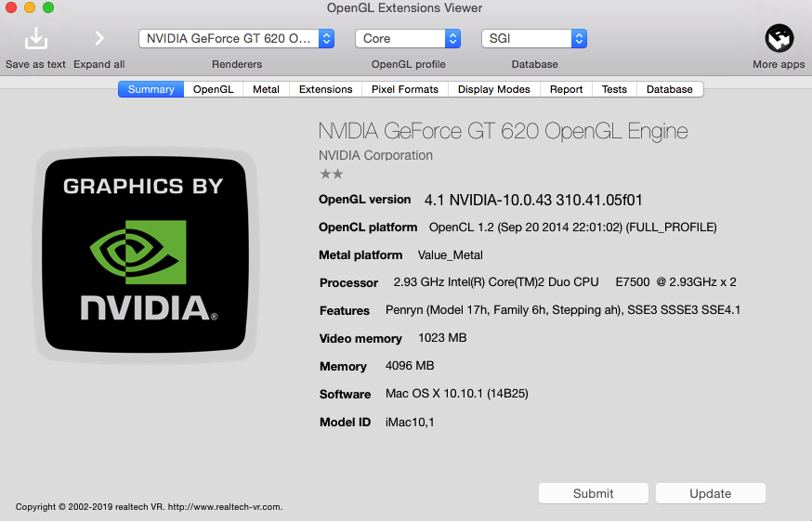Click OpenGL version value '4.1 NVIDIA-10.0.43 310.41.05f01'
The image size is (812, 521).
533,200
